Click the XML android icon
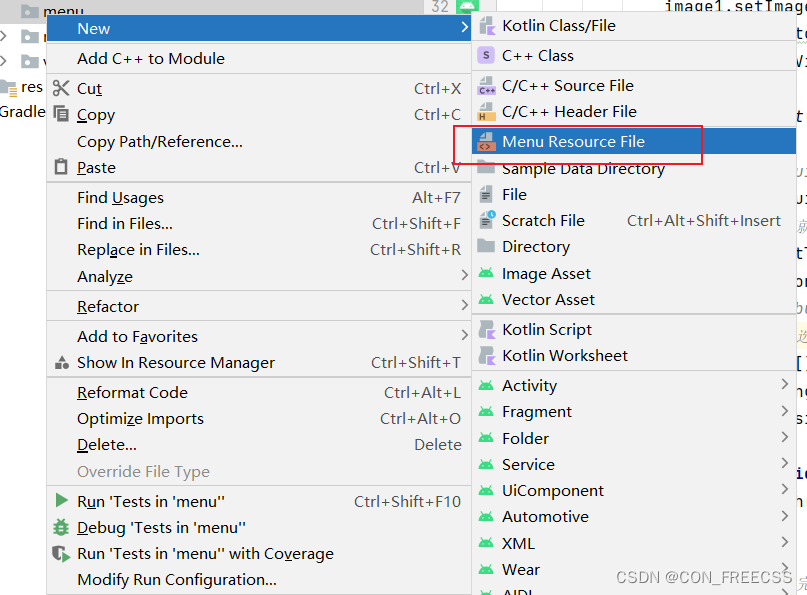Image resolution: width=807 pixels, height=595 pixels. (x=486, y=543)
